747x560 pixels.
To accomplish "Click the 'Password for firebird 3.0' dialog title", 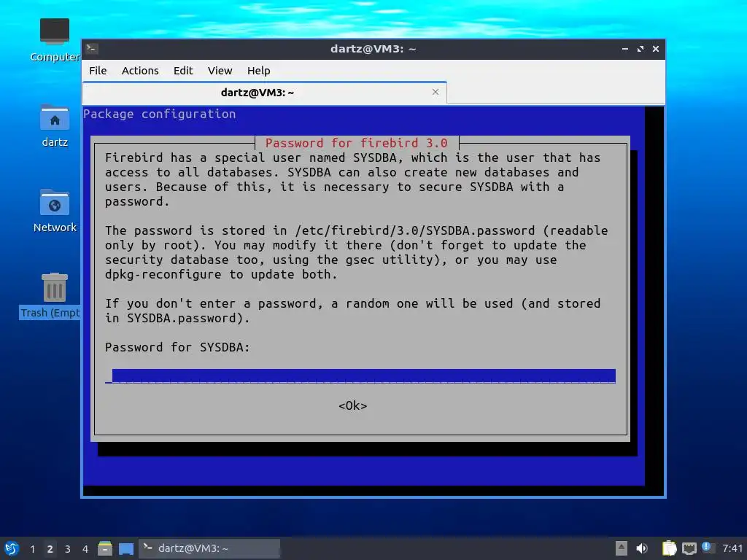I will (356, 143).
